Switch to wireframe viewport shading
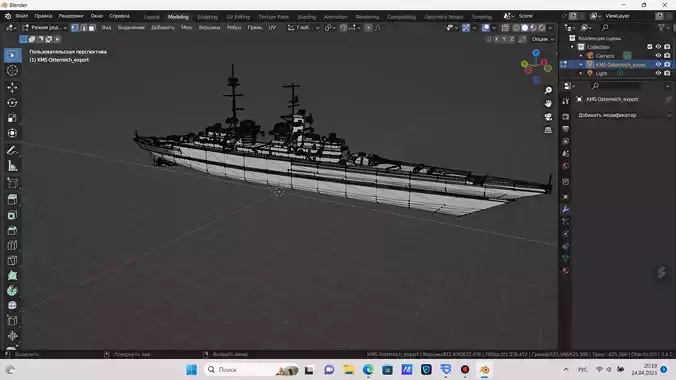 pos(516,28)
